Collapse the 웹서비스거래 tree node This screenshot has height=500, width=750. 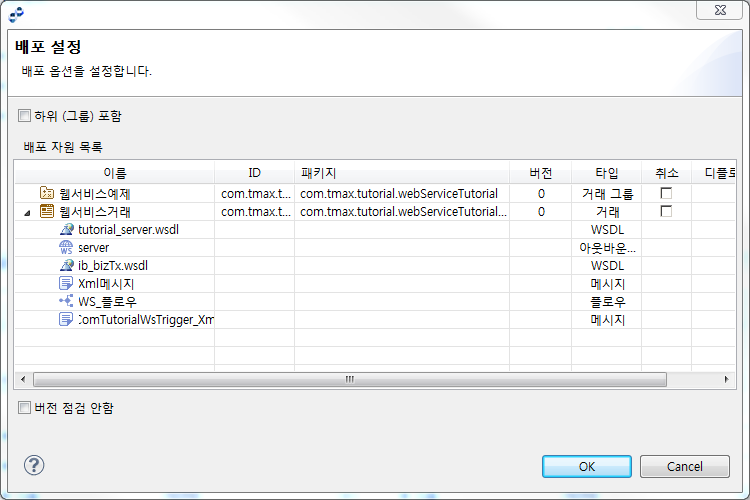27,212
